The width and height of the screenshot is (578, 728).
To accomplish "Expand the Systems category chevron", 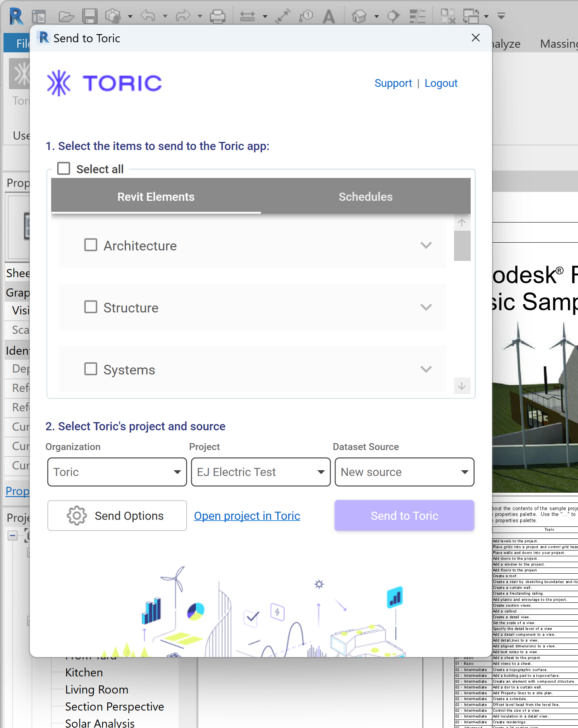I will click(426, 369).
